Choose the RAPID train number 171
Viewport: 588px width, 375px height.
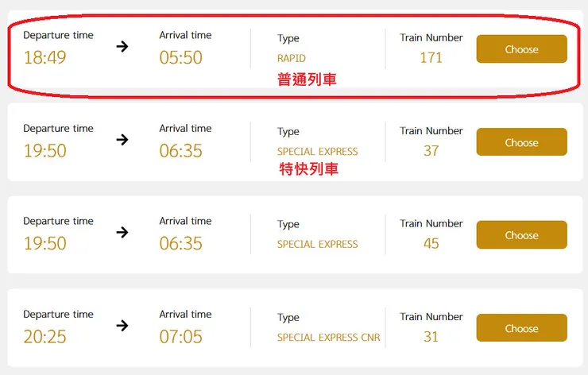(x=521, y=49)
